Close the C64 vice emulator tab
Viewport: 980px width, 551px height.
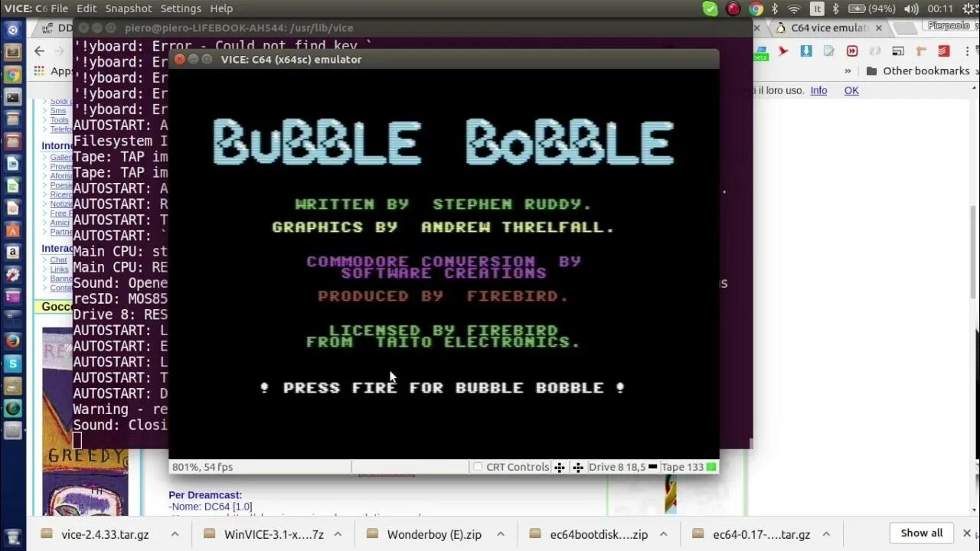click(x=878, y=28)
